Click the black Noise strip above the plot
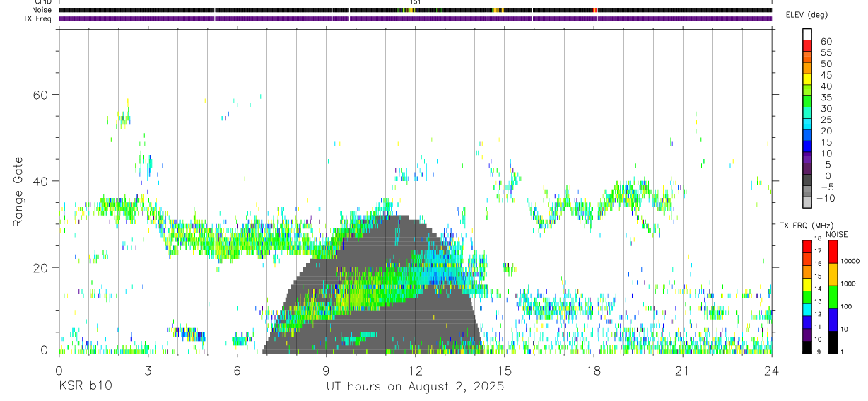 click(x=415, y=10)
